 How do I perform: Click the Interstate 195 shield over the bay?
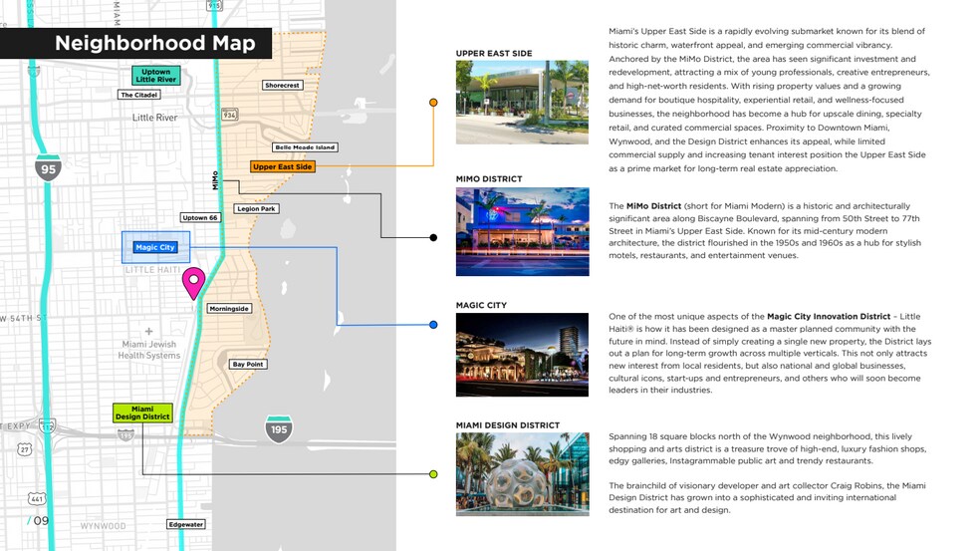(279, 429)
